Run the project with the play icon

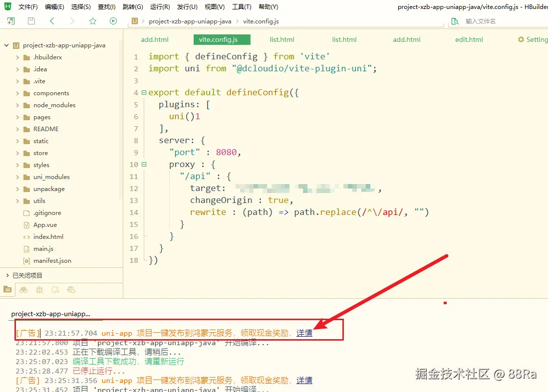click(113, 21)
